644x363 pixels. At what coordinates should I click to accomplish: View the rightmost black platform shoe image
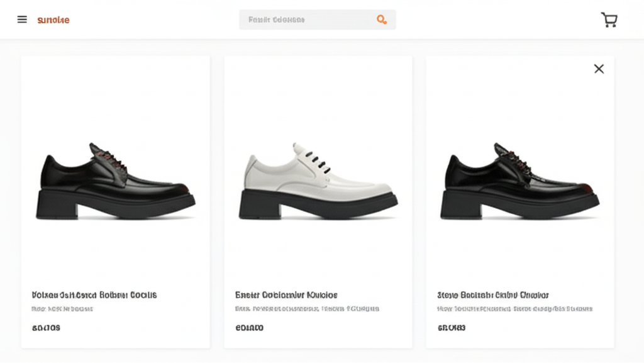click(x=521, y=176)
